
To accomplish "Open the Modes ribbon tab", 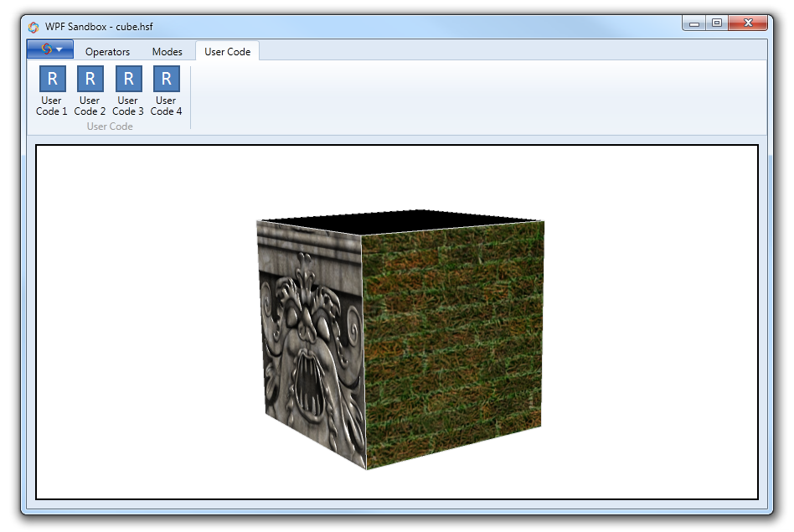I will click(167, 52).
